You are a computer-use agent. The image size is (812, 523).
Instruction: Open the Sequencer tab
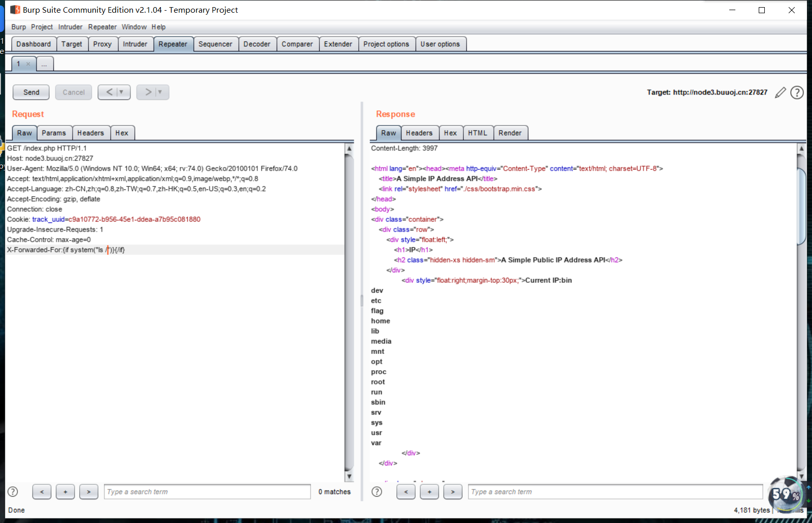click(x=215, y=44)
